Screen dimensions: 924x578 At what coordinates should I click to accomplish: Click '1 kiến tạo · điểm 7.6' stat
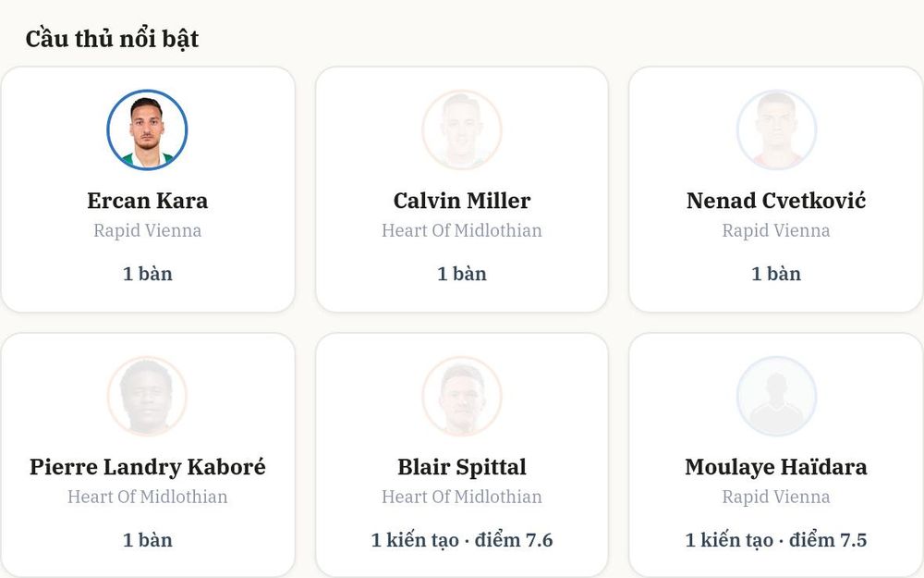tap(462, 540)
